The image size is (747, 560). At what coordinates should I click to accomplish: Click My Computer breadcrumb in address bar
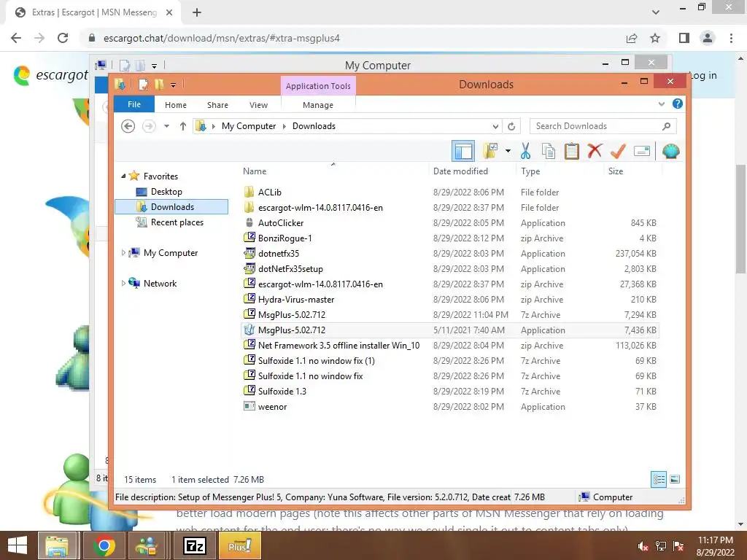[249, 126]
